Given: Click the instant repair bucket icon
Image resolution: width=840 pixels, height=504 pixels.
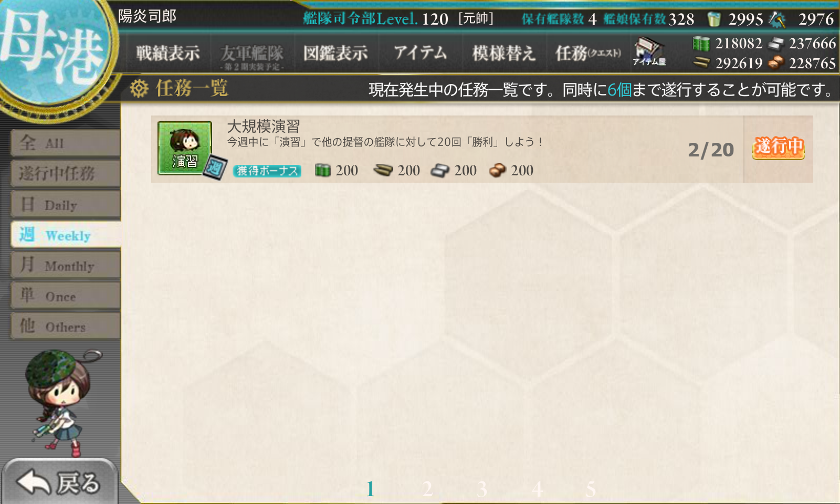Looking at the screenshot, I should pyautogui.click(x=714, y=19).
